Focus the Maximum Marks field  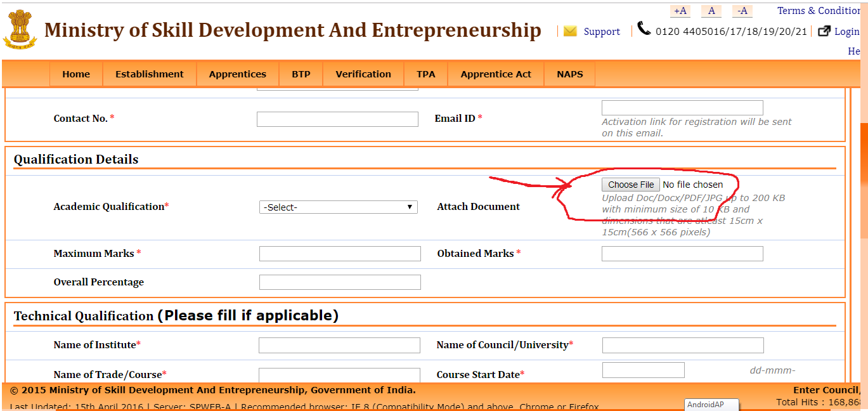(340, 254)
